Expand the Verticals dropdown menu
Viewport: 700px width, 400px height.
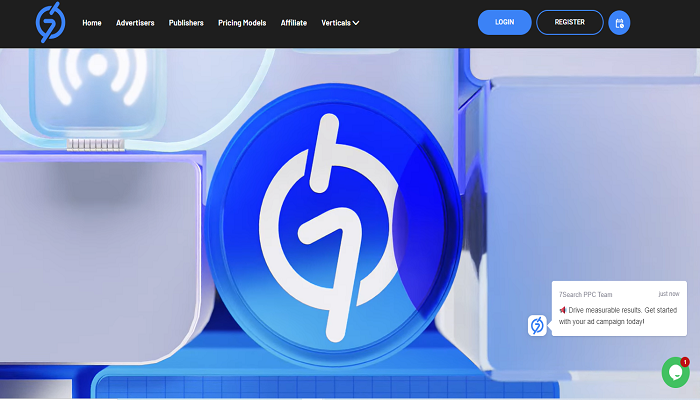[x=340, y=23]
